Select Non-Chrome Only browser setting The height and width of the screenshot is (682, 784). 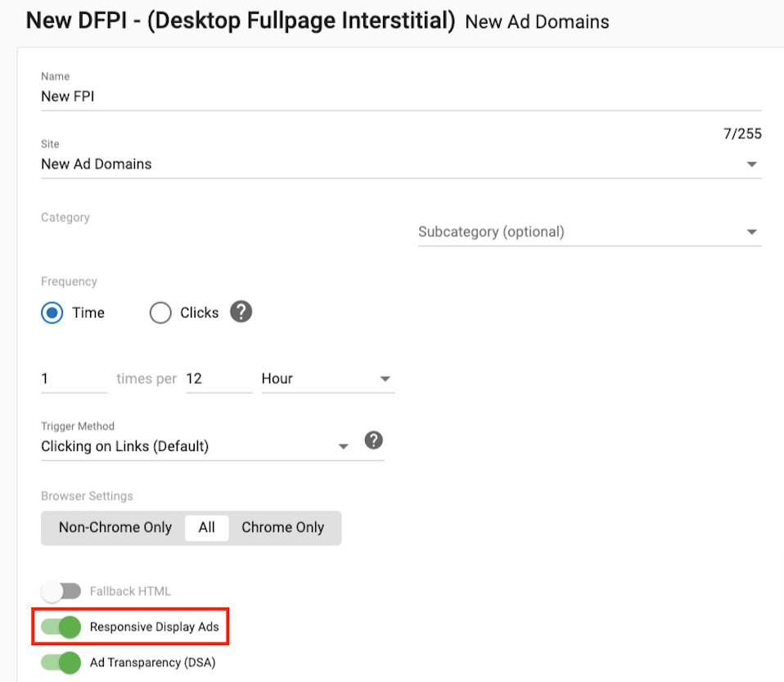[115, 527]
